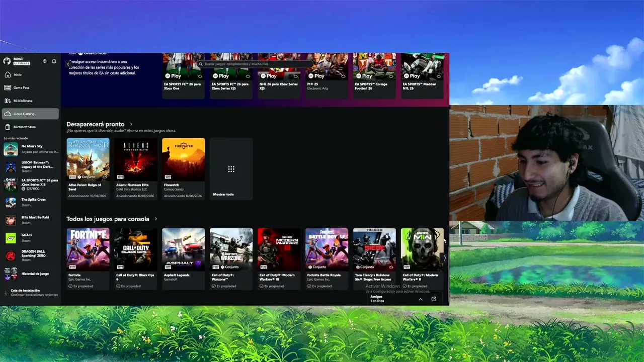644x362 pixels.
Task: Open the Game Pass section
Action: pos(30,87)
